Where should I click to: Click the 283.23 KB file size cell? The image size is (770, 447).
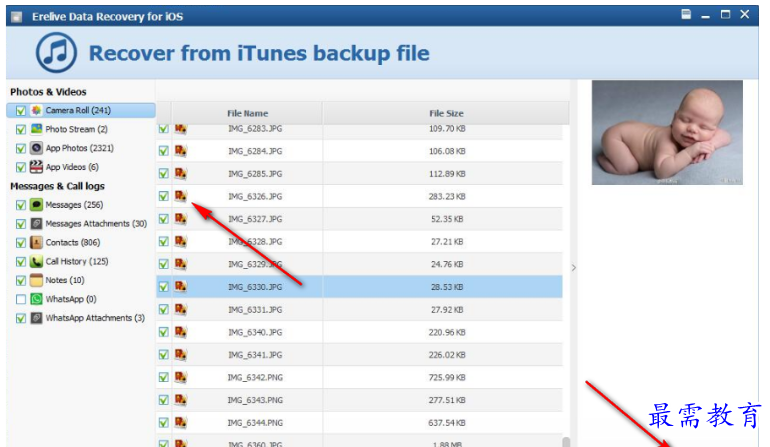[447, 196]
